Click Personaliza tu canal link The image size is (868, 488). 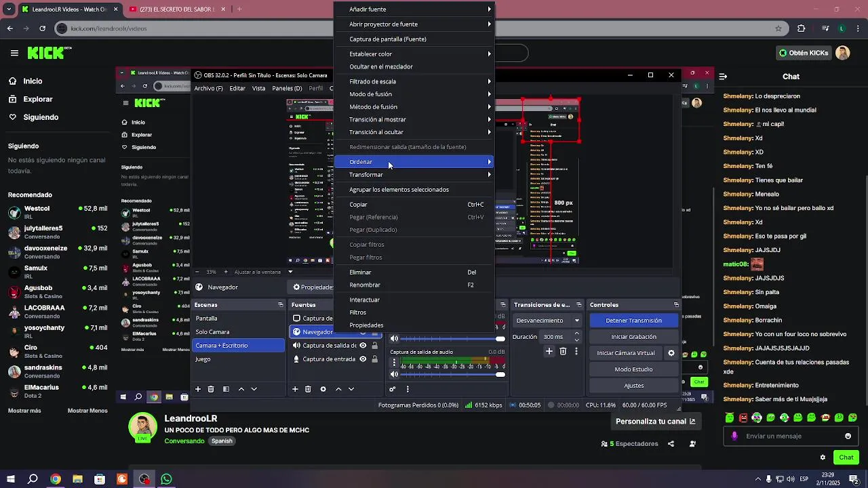pyautogui.click(x=655, y=422)
